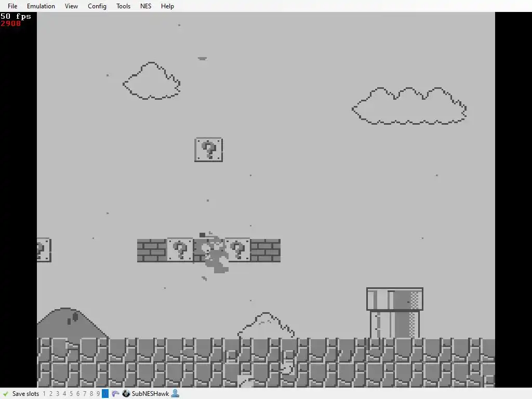The height and width of the screenshot is (399, 532).
Task: Click Mario sprite in the game view
Action: (x=214, y=253)
